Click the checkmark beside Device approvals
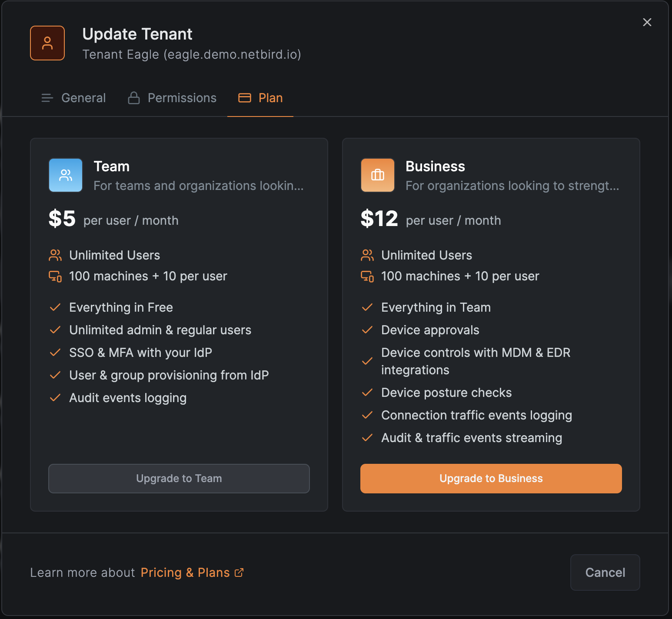Viewport: 672px width, 619px height. click(x=367, y=329)
